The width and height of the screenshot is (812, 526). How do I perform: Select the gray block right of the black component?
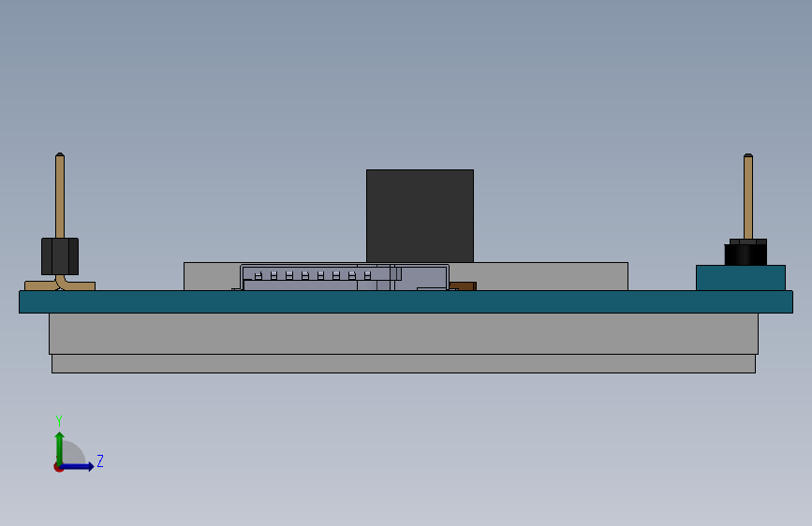[550, 276]
